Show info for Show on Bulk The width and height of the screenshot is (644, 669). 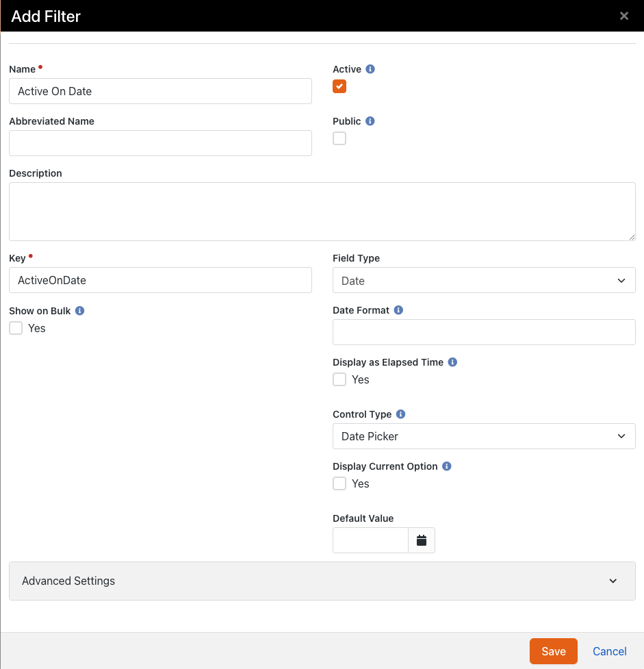click(80, 311)
